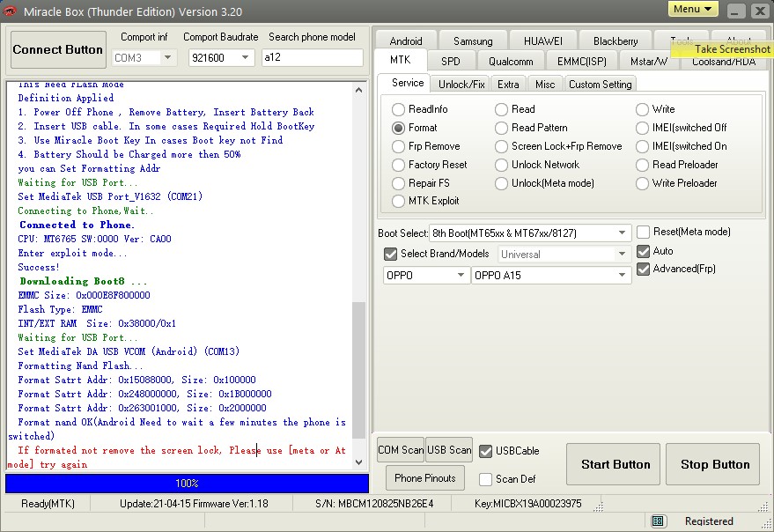Toggle the Auto checkbox
Screen dimensions: 774x532
(x=643, y=251)
